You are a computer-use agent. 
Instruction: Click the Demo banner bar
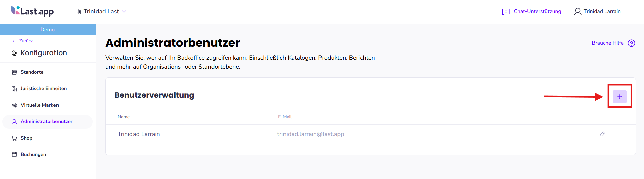(x=48, y=30)
